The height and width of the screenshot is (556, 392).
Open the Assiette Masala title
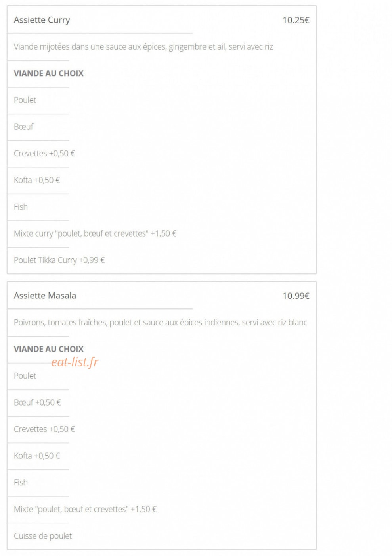pyautogui.click(x=45, y=296)
